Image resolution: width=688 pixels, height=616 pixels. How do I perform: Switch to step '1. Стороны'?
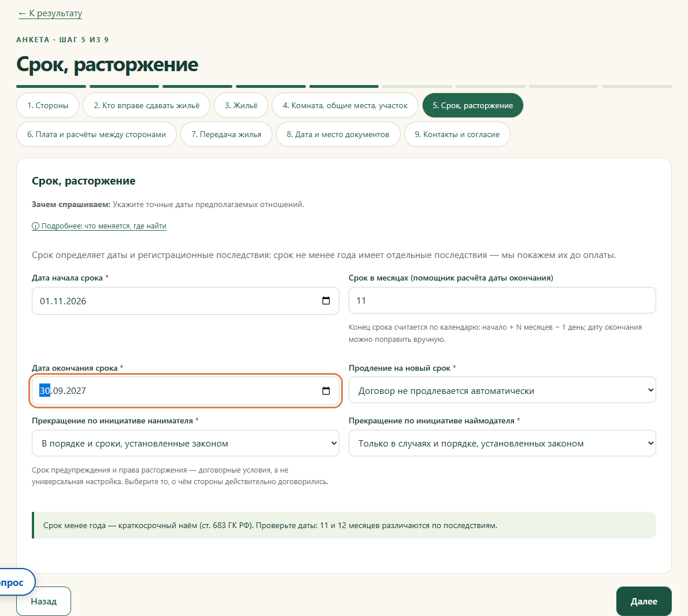click(48, 105)
